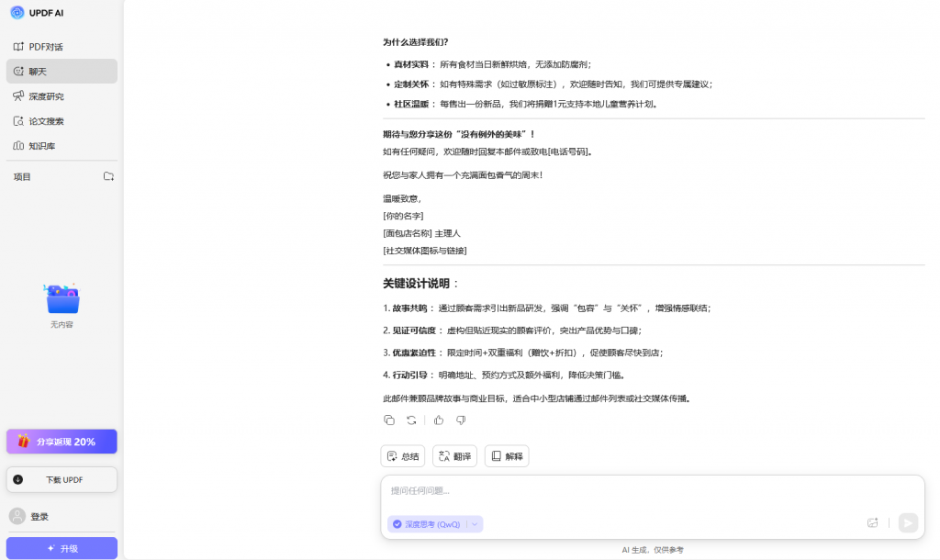
Task: Click the 升级 upgrade button
Action: pos(62,548)
